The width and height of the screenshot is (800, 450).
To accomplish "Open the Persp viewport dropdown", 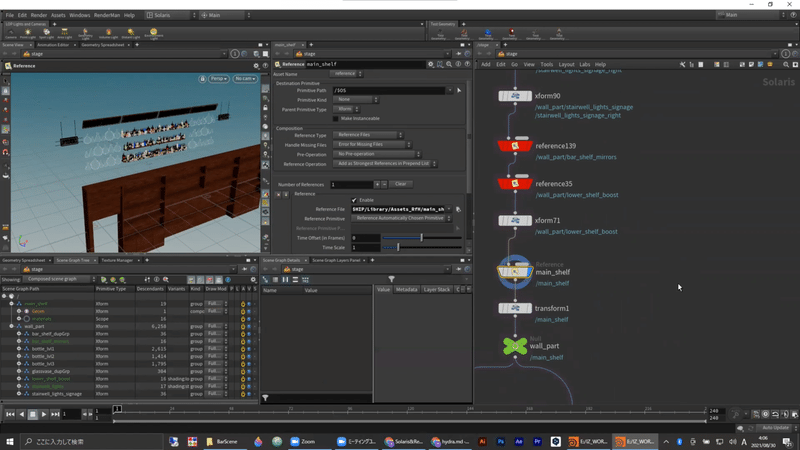I will pyautogui.click(x=217, y=78).
